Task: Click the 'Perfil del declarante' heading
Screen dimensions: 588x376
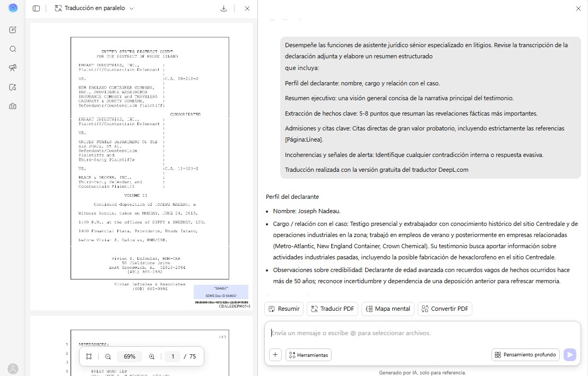Action: click(x=292, y=197)
